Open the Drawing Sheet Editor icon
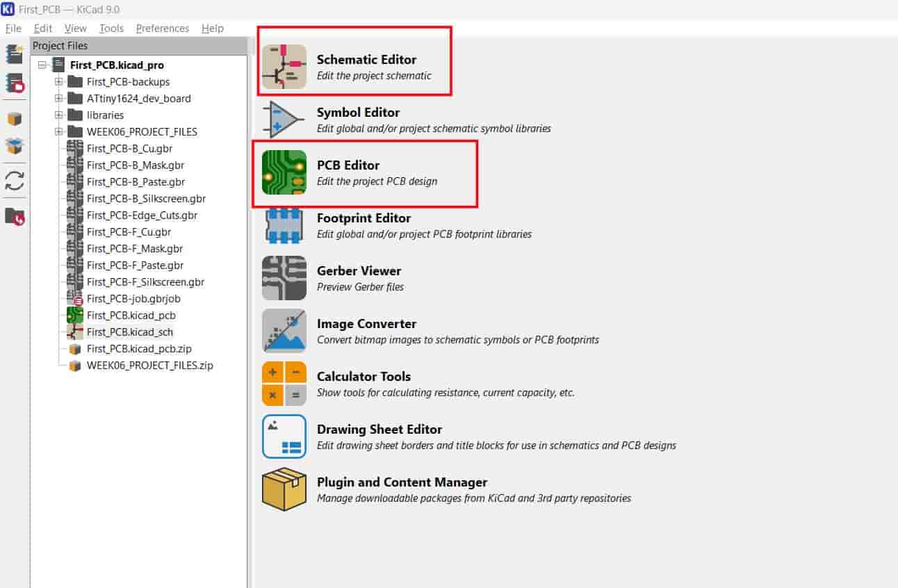 tap(284, 436)
